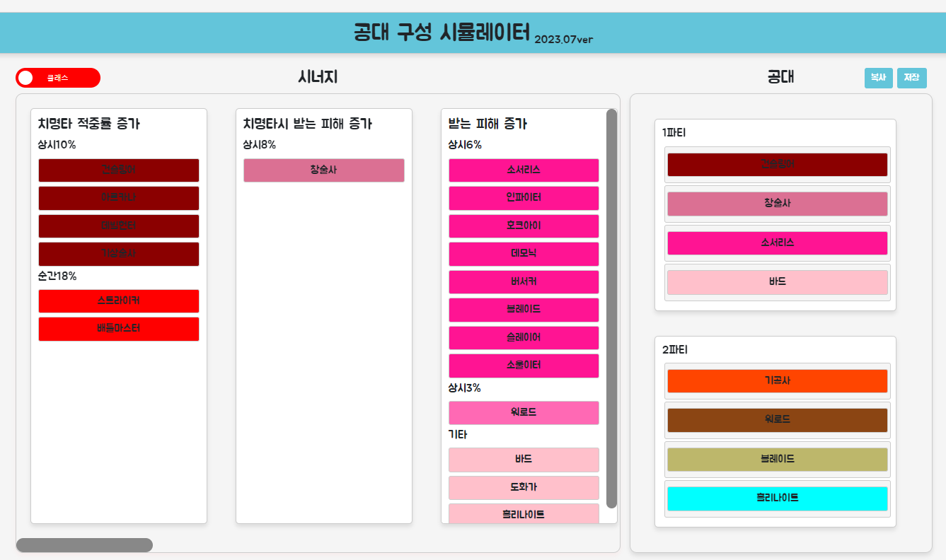
Task: Choose the 슬레이어 class tile
Action: [524, 338]
